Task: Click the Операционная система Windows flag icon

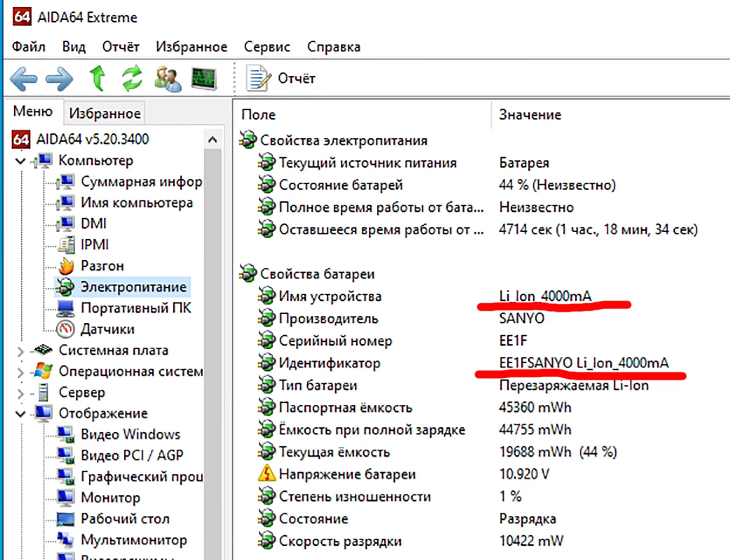Action: 43,371
